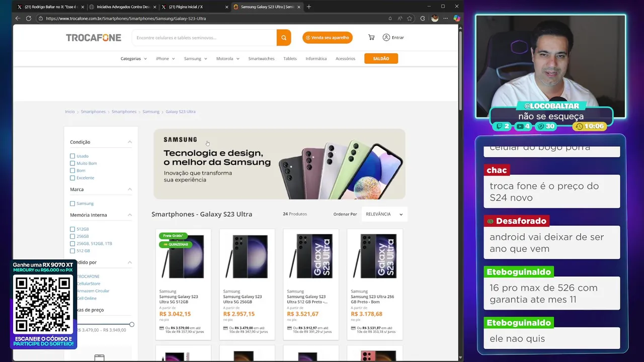Open the Relevância sort dropdown
Image resolution: width=644 pixels, height=362 pixels.
click(384, 214)
